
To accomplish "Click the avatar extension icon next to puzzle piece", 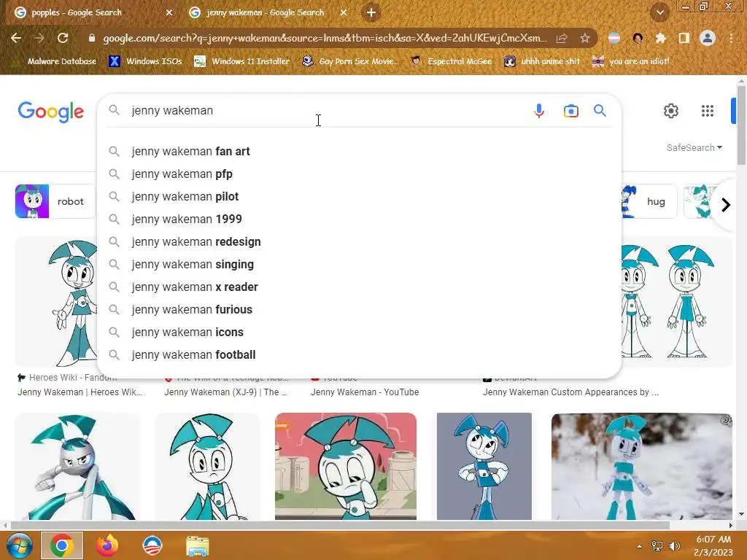I will (x=638, y=38).
